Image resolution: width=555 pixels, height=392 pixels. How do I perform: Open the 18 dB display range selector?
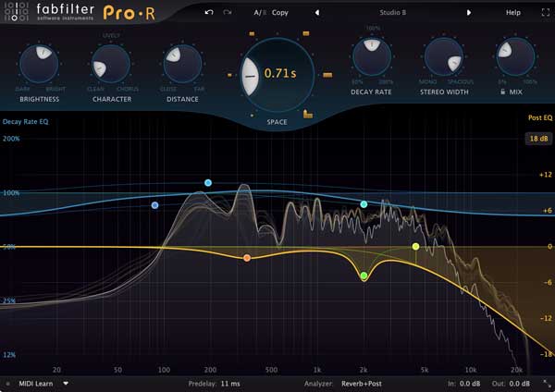pyautogui.click(x=538, y=139)
